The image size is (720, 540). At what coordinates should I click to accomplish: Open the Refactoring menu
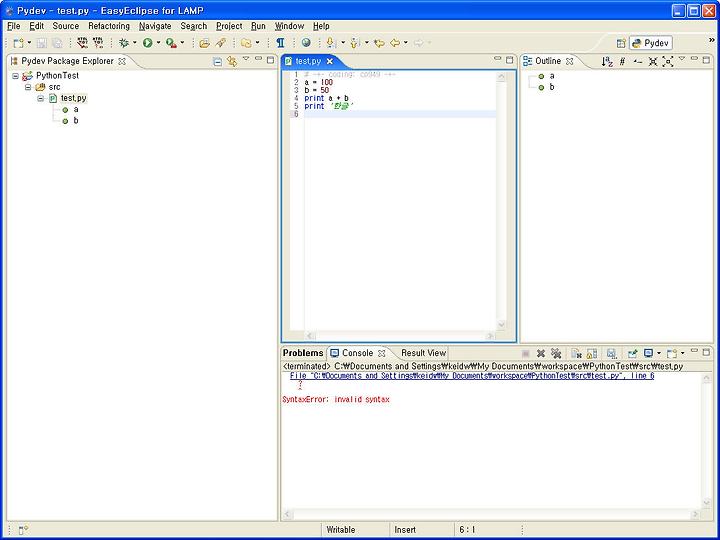coord(109,26)
